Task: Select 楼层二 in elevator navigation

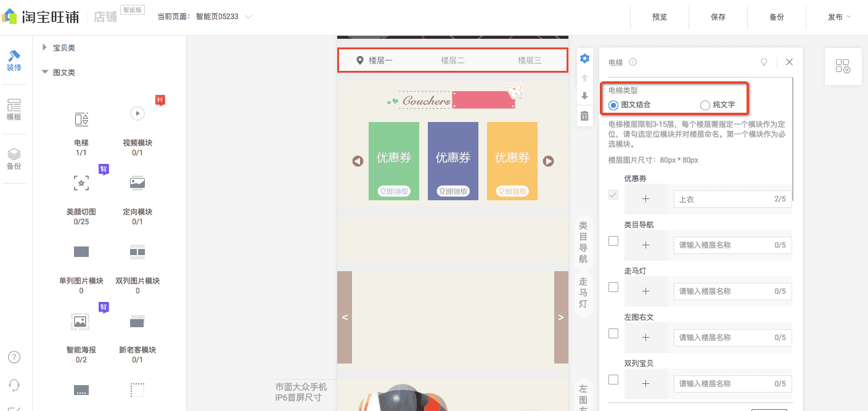Action: pos(452,60)
